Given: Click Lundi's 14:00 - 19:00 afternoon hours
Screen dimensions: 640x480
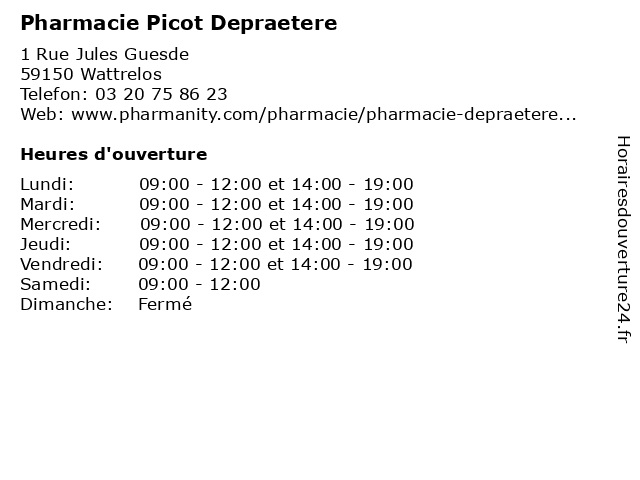Looking at the screenshot, I should pyautogui.click(x=353, y=184).
